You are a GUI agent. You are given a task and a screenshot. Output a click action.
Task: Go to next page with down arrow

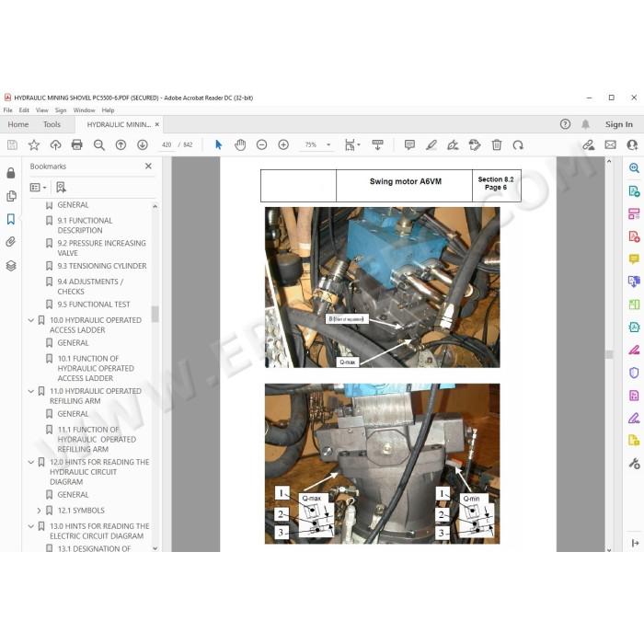(143, 144)
